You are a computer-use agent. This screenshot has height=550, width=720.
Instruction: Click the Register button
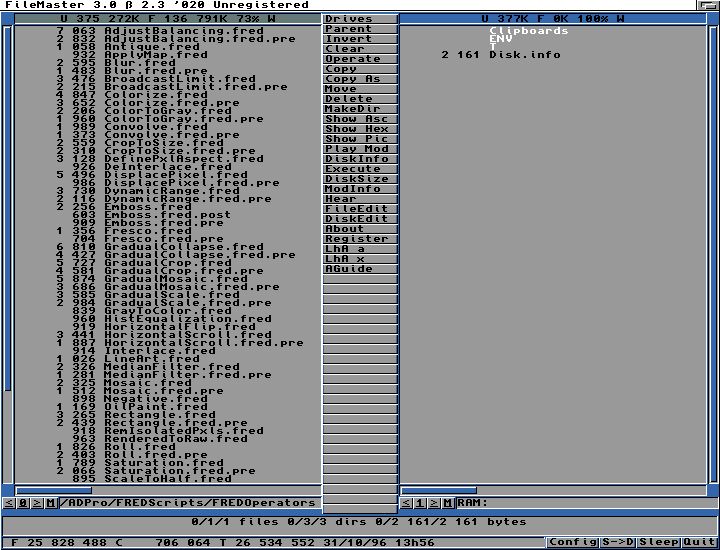[x=360, y=239]
